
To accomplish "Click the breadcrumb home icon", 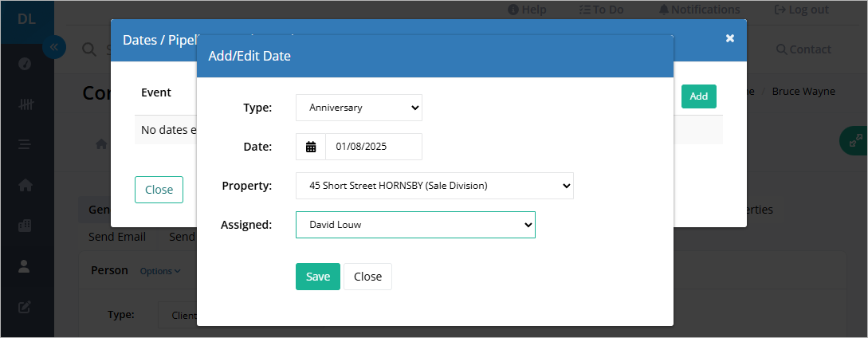I will tap(100, 144).
